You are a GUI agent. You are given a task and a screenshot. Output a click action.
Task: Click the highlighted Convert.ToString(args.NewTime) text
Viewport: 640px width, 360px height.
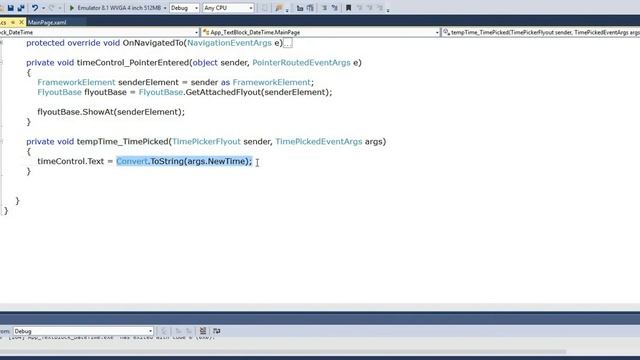[184, 161]
